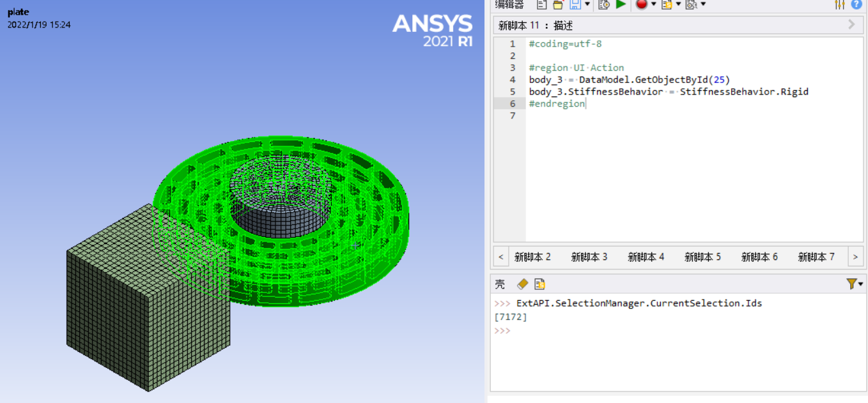Click the [7172] shell output
Screen dimensions: 868x403
[x=510, y=317]
